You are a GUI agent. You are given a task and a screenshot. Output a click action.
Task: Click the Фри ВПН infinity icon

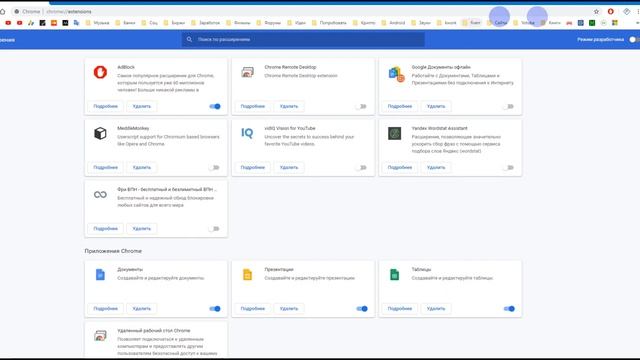click(100, 195)
